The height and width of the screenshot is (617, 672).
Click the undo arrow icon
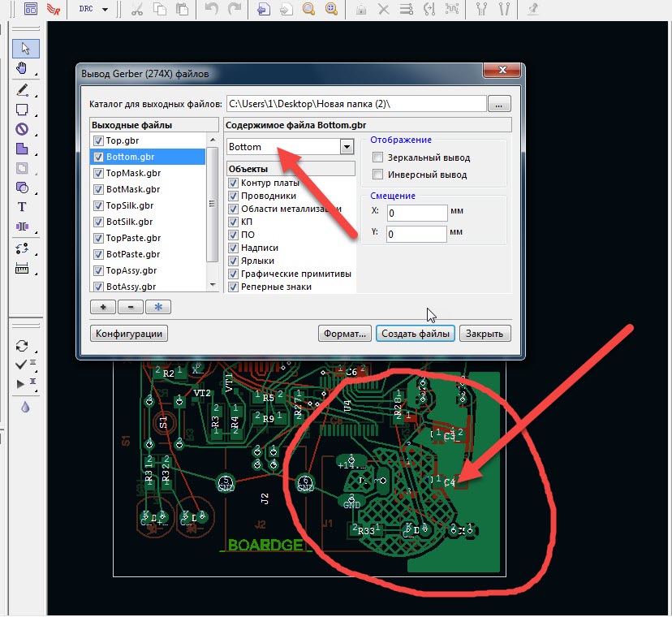click(x=212, y=9)
